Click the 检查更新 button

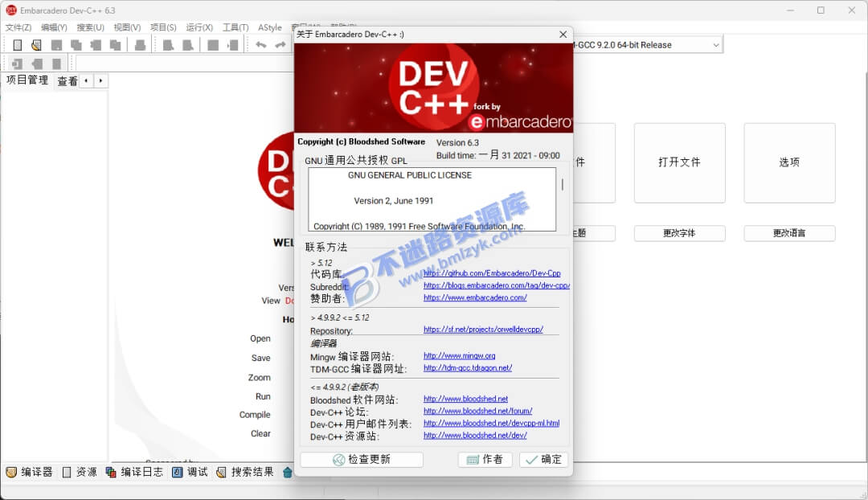pyautogui.click(x=362, y=460)
